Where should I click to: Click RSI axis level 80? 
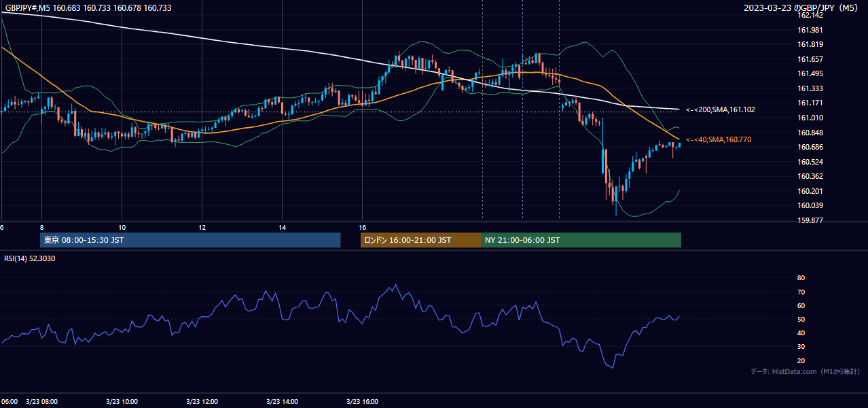(801, 278)
